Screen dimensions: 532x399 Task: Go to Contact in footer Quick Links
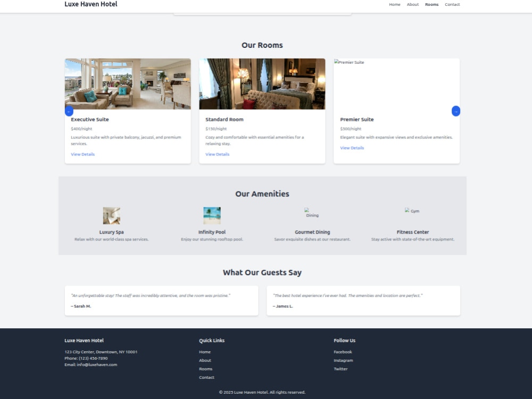click(x=206, y=377)
